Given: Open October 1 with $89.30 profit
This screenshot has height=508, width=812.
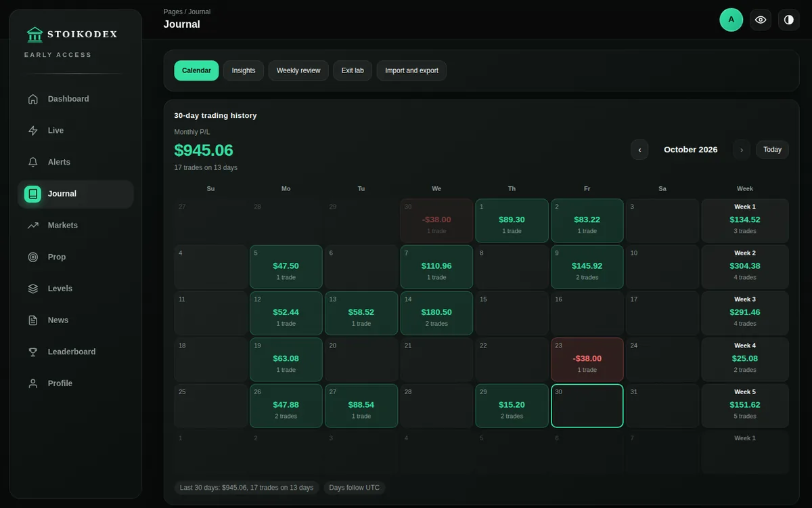Looking at the screenshot, I should pyautogui.click(x=512, y=220).
